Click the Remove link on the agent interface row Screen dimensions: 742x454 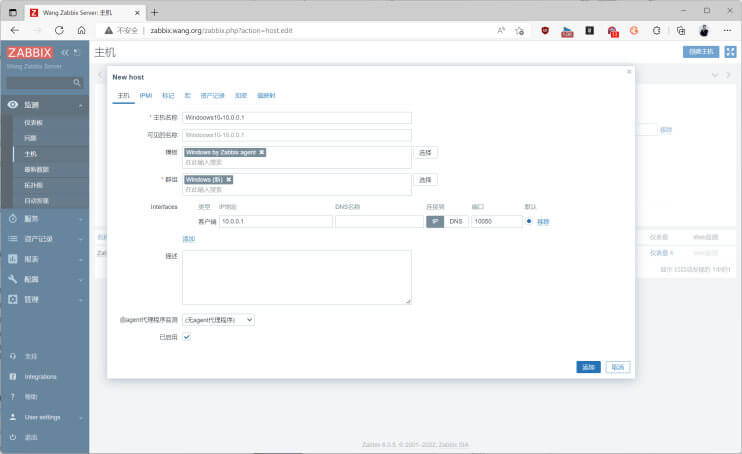click(543, 222)
